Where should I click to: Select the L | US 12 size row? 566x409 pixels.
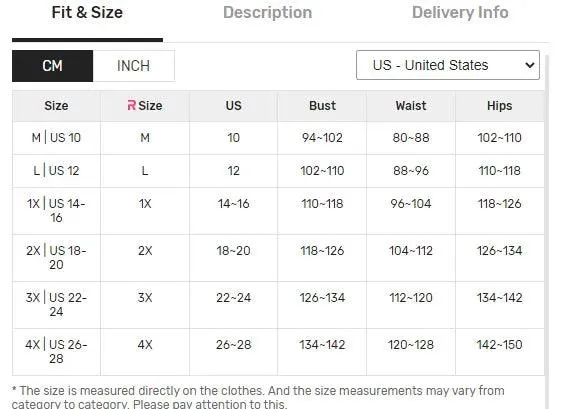coord(278,171)
